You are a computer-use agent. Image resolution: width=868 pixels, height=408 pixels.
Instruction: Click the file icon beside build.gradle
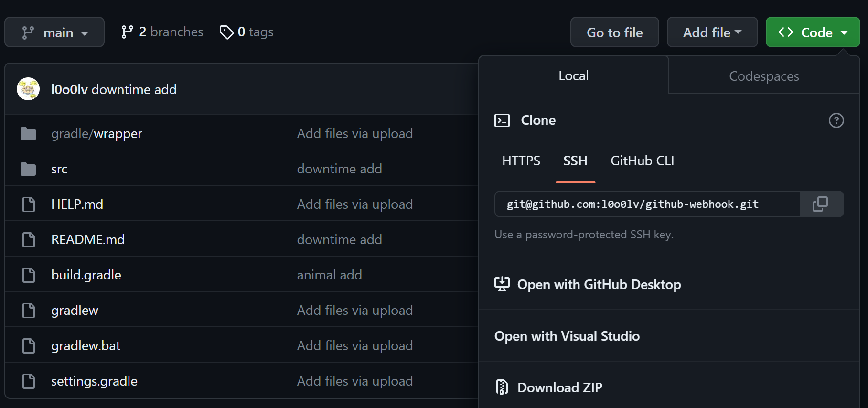pyautogui.click(x=29, y=275)
